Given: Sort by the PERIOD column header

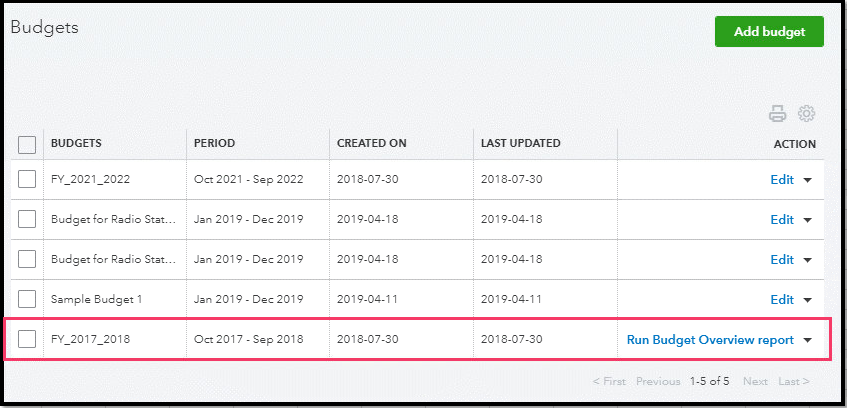Looking at the screenshot, I should click(x=215, y=143).
